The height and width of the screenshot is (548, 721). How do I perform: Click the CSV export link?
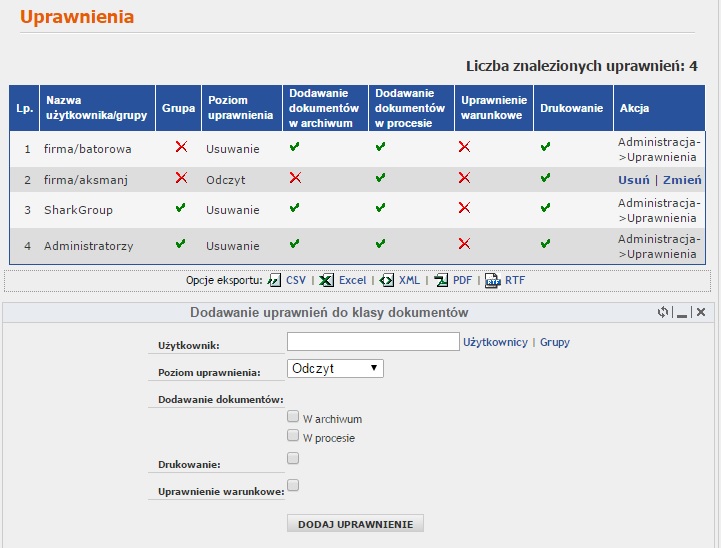pos(296,280)
